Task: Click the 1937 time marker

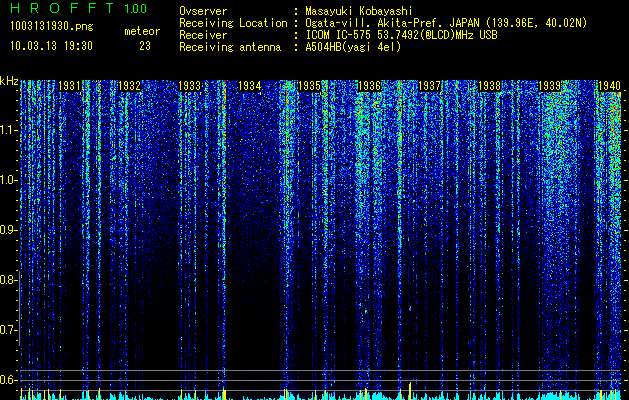Action: pos(430,86)
